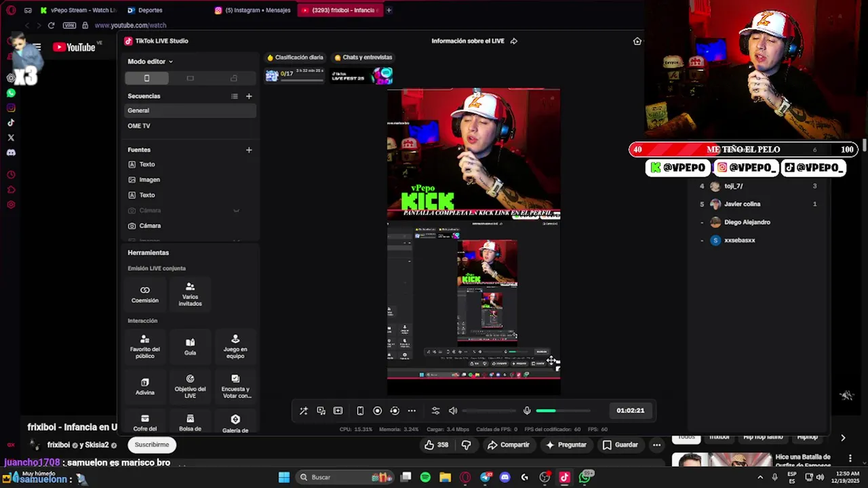Click the Clasificación diaria chip
Screen dimensions: 868x488
click(295, 58)
